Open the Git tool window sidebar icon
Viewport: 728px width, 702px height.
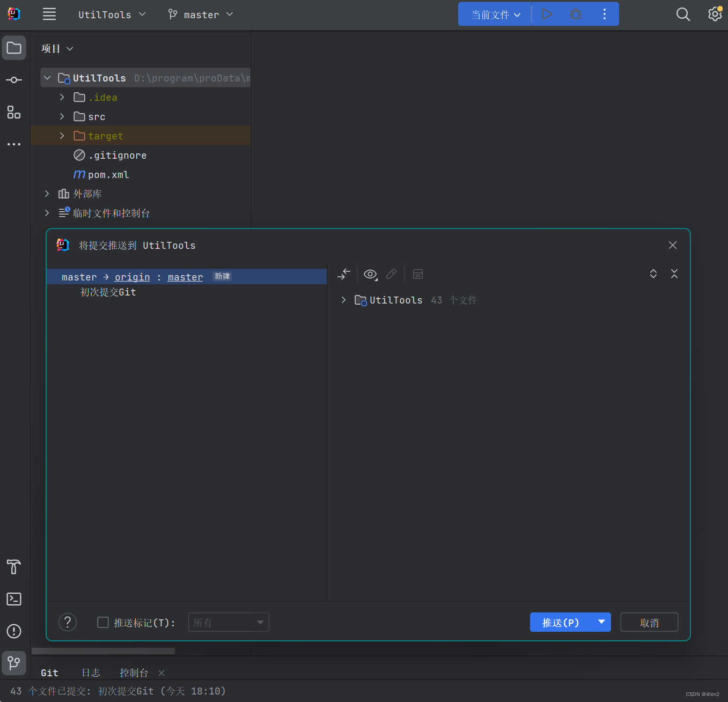14,663
